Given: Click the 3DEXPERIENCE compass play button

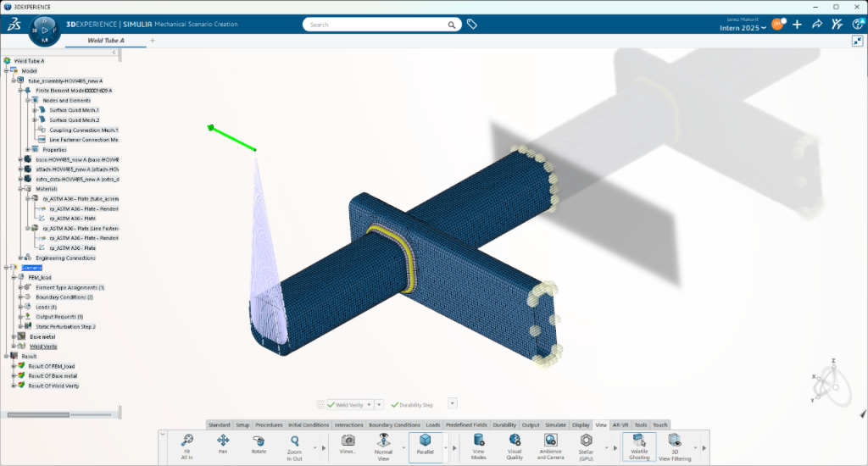Looking at the screenshot, I should pyautogui.click(x=44, y=30).
